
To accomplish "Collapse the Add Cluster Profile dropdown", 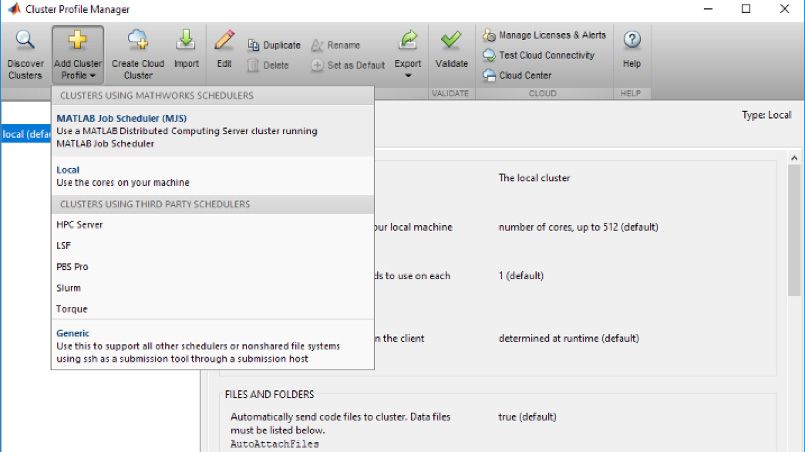I will pos(77,56).
